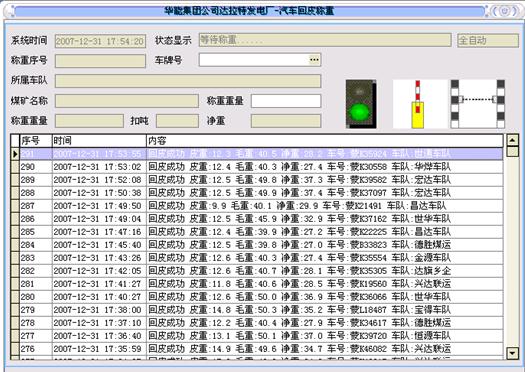The width and height of the screenshot is (525, 372).
Task: Click the round button in title bar
Action: click(x=505, y=11)
